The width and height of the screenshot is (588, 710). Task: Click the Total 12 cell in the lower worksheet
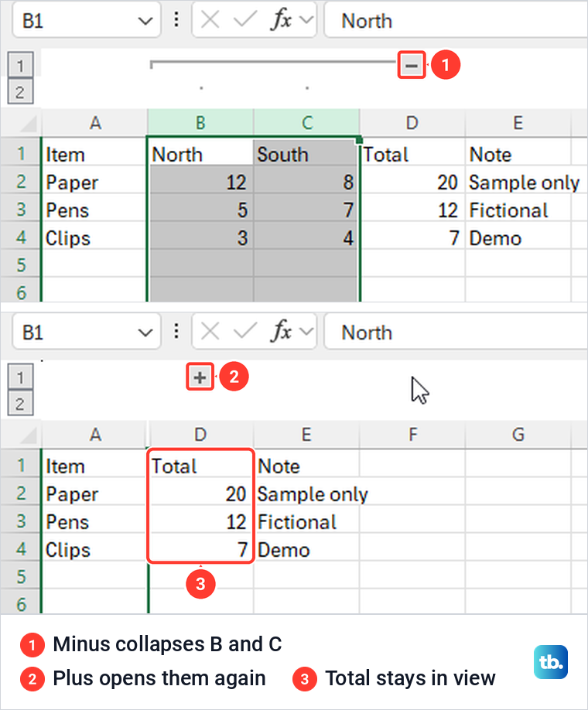point(200,521)
